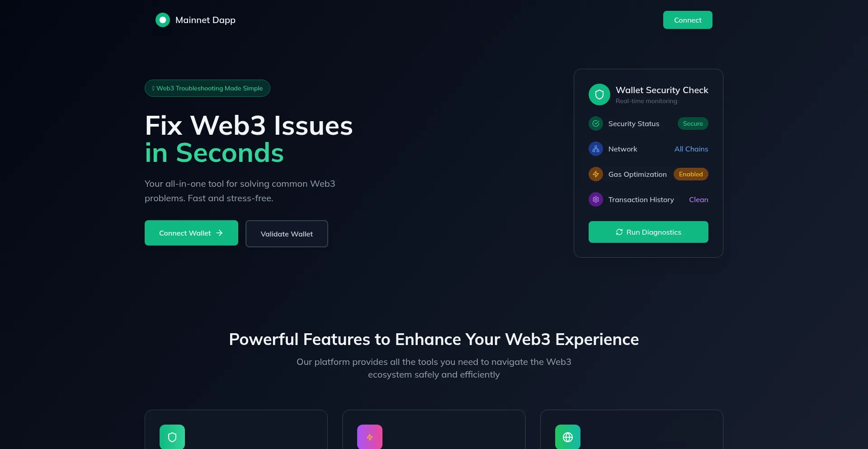Click the Clean transaction history value
868x449 pixels.
[698, 199]
